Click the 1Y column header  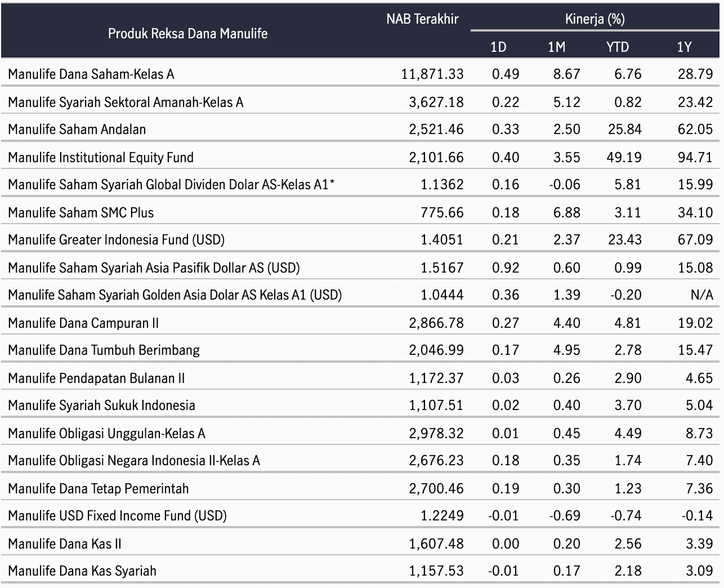coord(684,47)
